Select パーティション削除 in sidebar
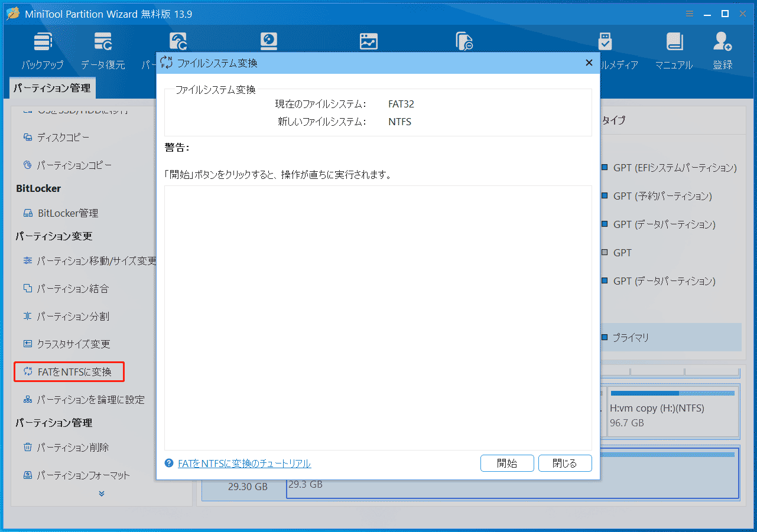Viewport: 757px width, 532px height. 66,448
